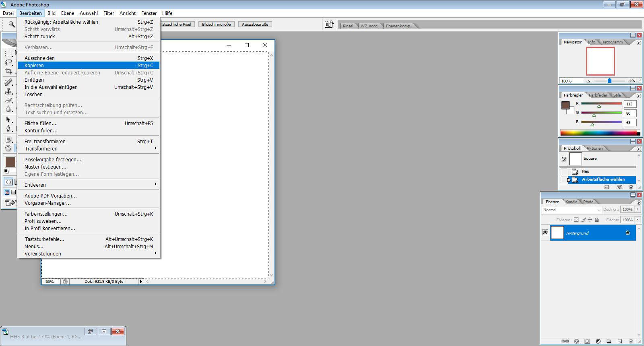644x346 pixels.
Task: Collapse the Navigator palette window
Action: pyautogui.click(x=633, y=35)
